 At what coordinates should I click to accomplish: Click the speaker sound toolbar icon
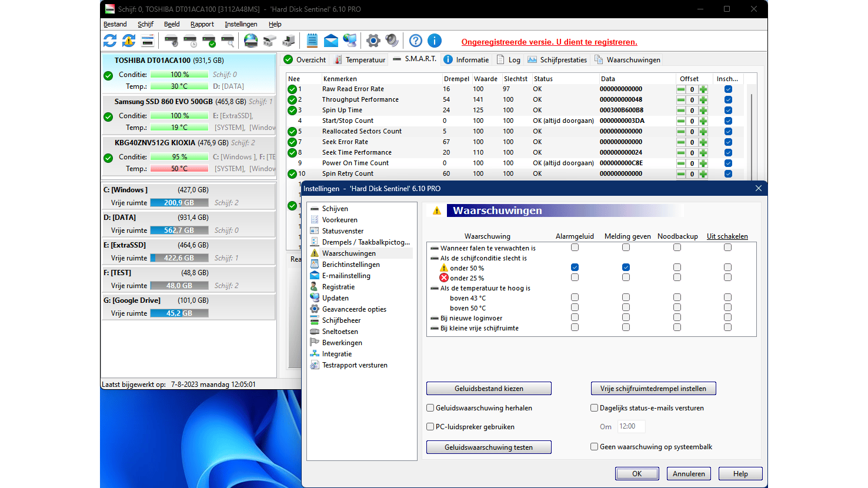click(392, 41)
